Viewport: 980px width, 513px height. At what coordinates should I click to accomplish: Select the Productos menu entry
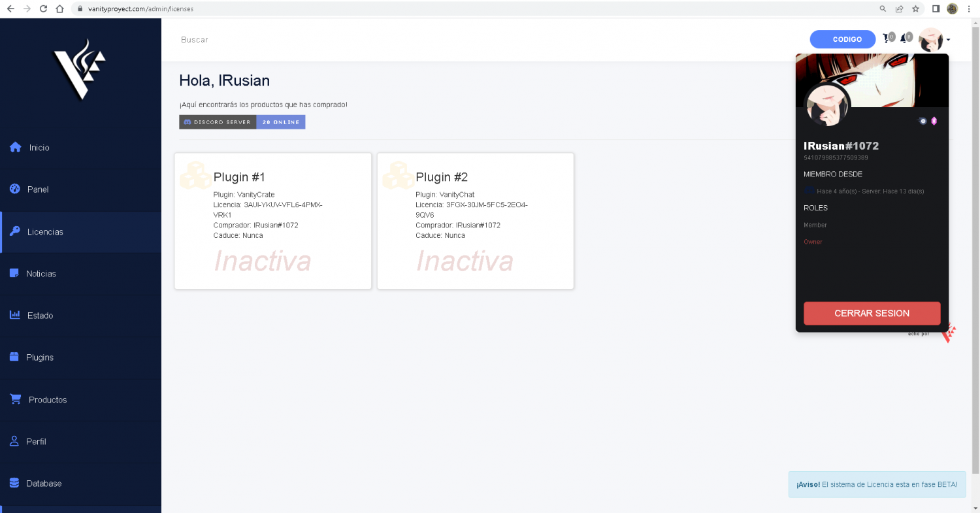47,399
